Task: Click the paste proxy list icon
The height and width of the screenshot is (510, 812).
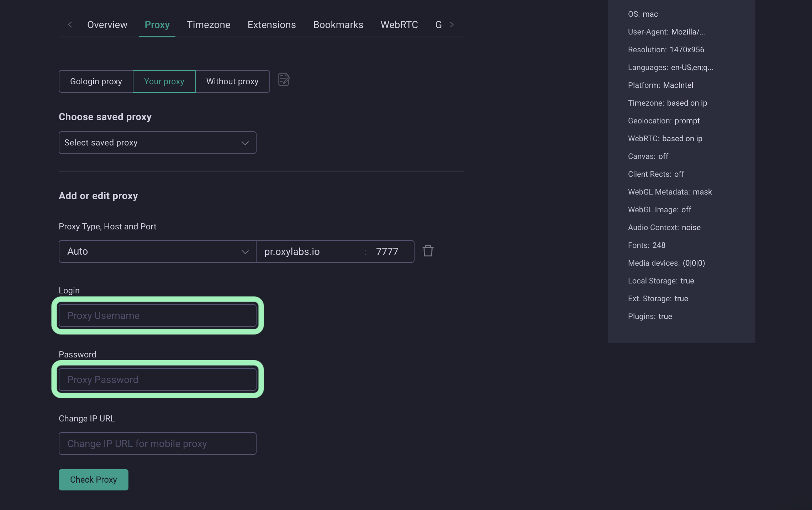Action: coord(284,80)
